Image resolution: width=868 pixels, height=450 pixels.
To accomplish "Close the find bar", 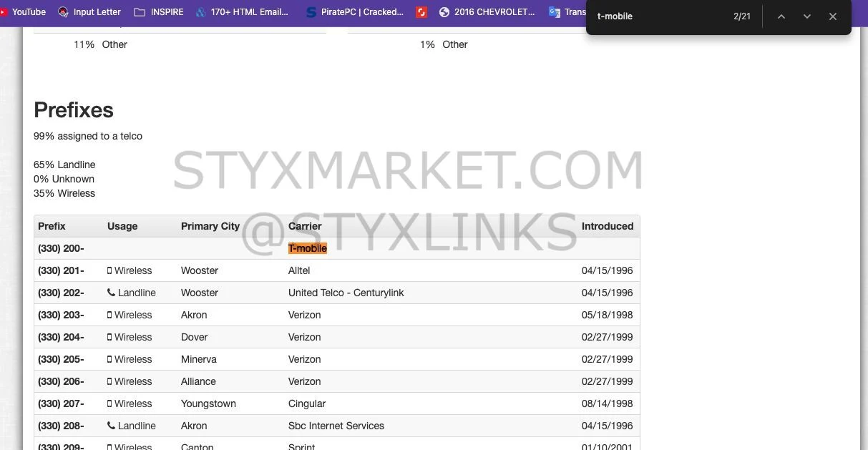I will point(833,16).
